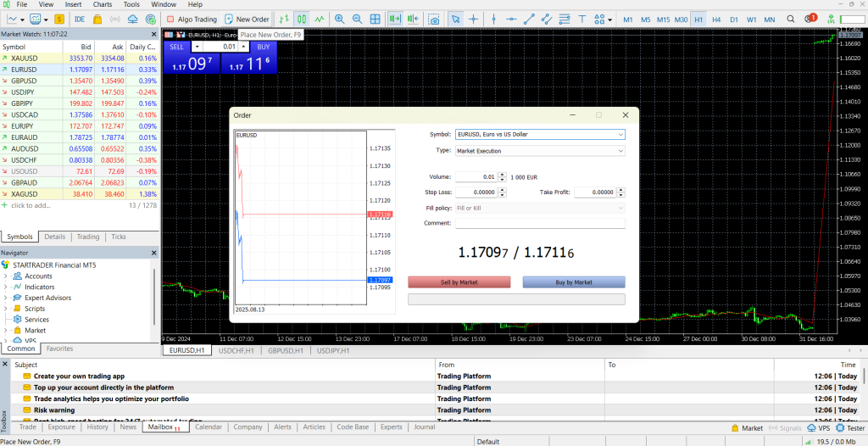This screenshot has width=868, height=446.
Task: Select the Fibonacci retracement tool
Action: coord(565,19)
